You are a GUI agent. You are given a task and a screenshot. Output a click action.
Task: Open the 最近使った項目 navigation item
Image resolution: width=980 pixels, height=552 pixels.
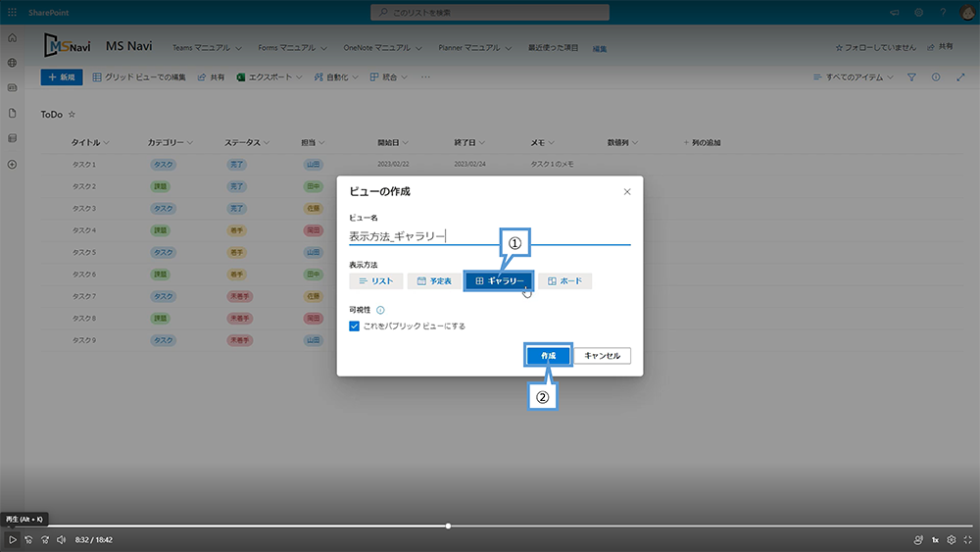(553, 48)
